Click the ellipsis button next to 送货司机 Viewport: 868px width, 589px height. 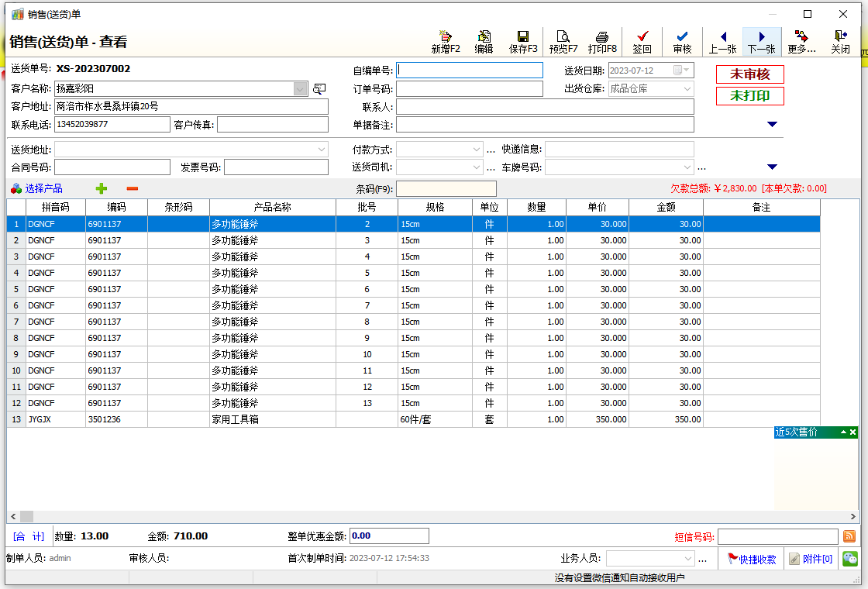tap(491, 168)
